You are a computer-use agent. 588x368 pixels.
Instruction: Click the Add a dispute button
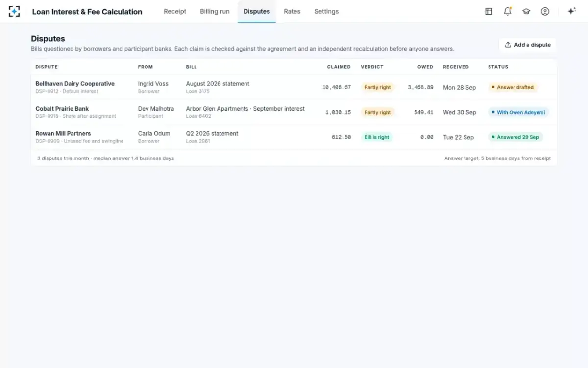point(527,45)
